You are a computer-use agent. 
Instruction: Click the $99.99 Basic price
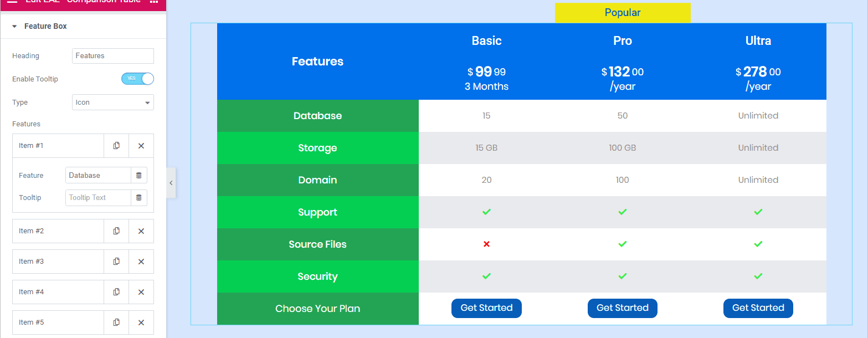click(486, 71)
